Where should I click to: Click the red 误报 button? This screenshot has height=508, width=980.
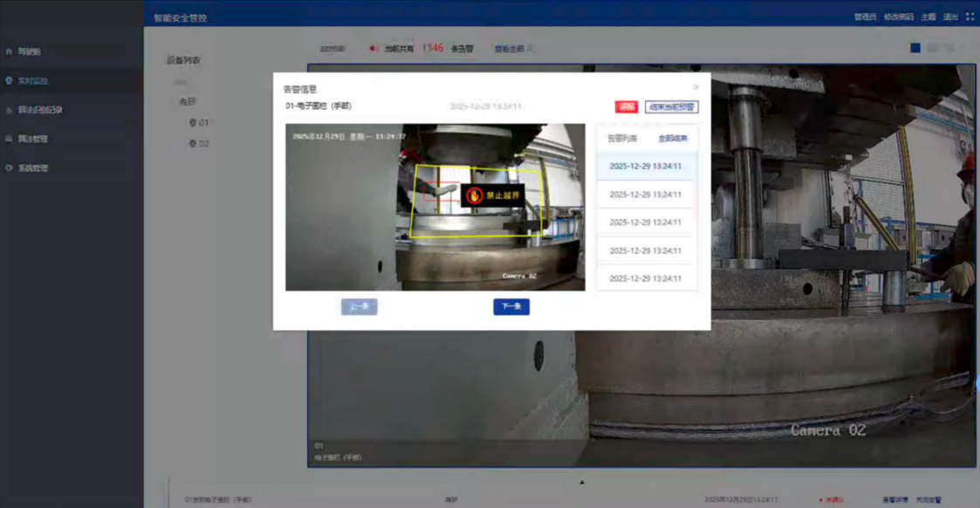[626, 106]
